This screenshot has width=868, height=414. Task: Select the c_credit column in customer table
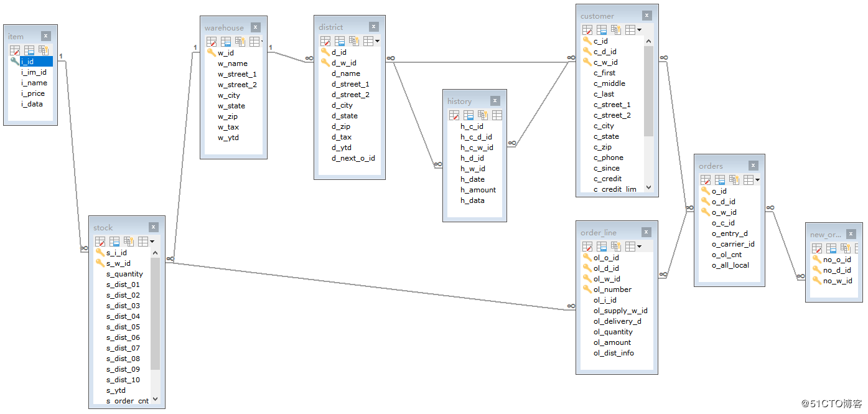point(607,179)
